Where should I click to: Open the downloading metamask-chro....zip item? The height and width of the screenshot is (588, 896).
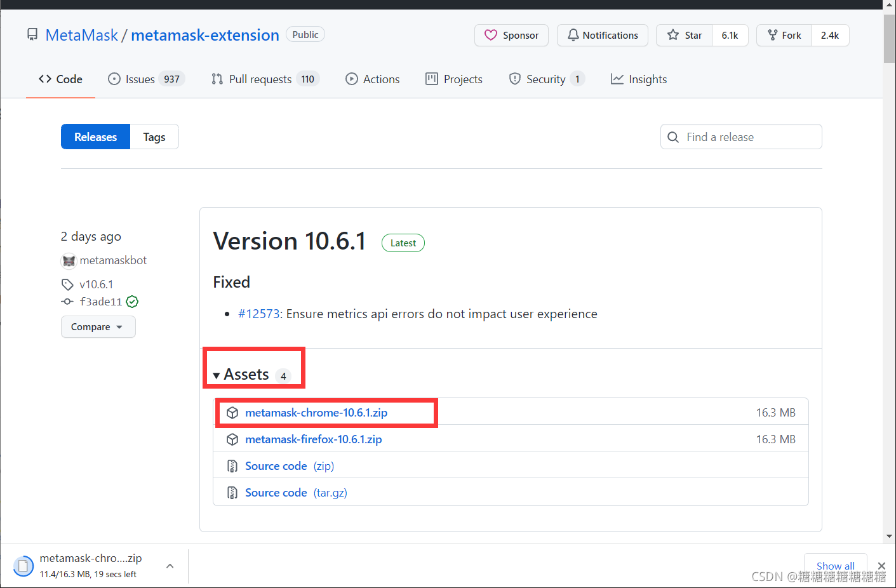[91, 565]
